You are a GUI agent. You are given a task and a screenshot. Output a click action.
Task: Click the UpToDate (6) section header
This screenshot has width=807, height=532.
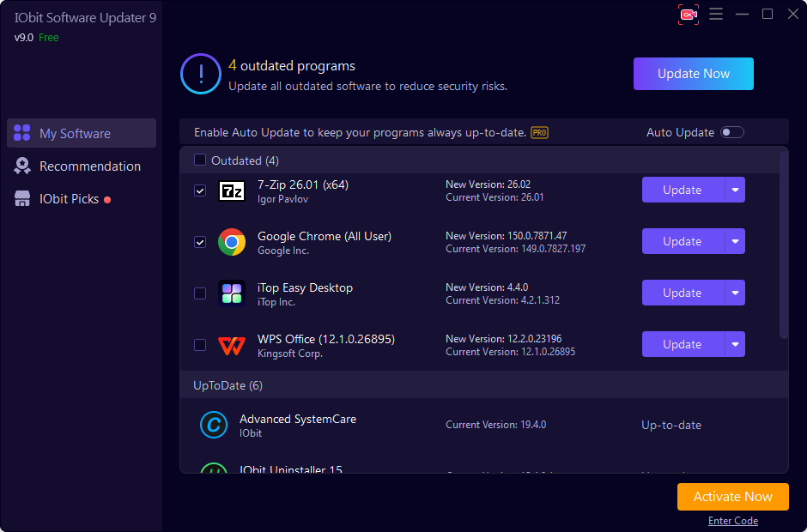point(484,385)
